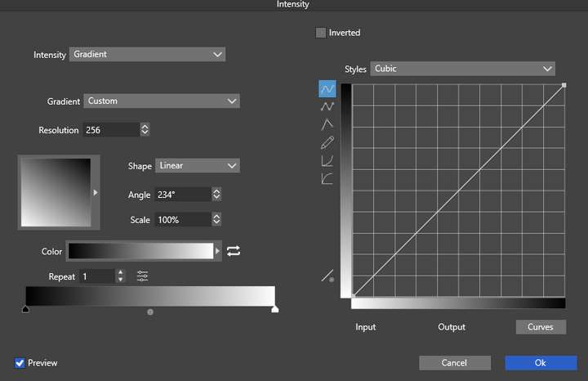Toggle the Inverted checkbox
Viewport: 588px width, 381px height.
[321, 33]
